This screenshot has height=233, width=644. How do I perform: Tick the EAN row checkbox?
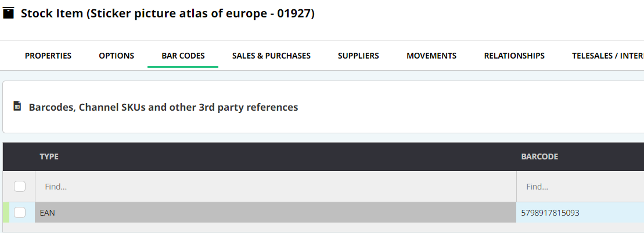point(20,213)
